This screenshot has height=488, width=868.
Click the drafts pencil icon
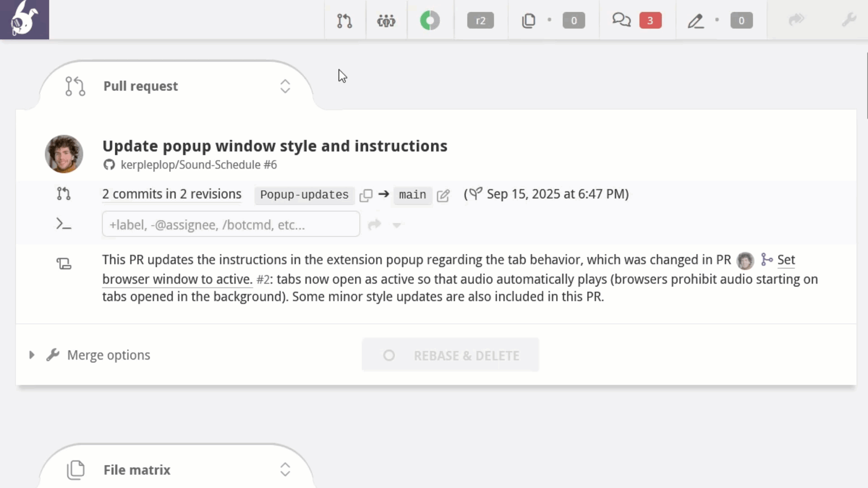(x=696, y=20)
